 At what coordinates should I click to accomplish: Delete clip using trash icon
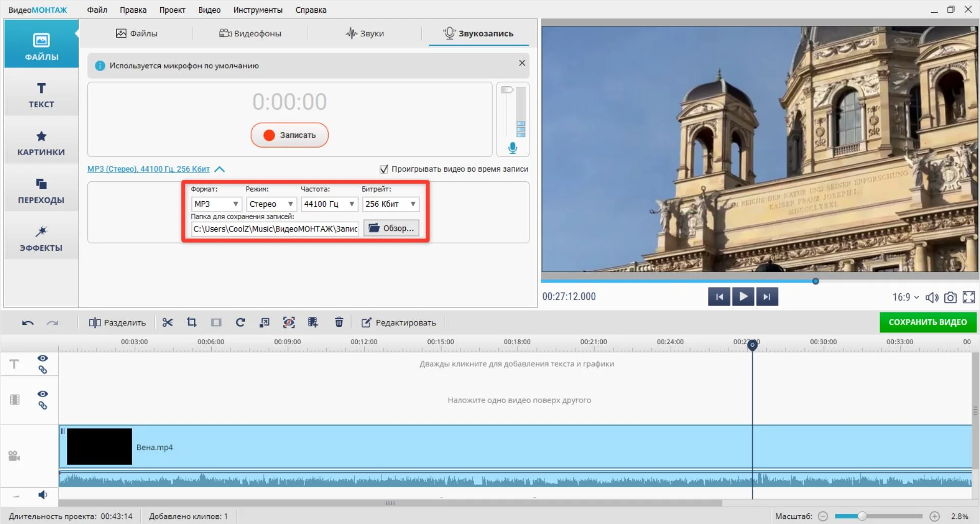(339, 322)
